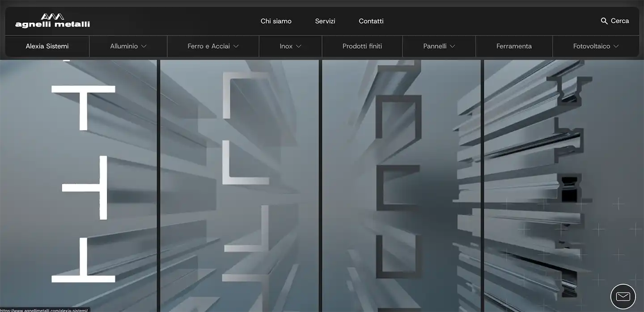Viewport: 644px width, 312px height.
Task: Open the Pannelli dropdown chevron
Action: (453, 46)
